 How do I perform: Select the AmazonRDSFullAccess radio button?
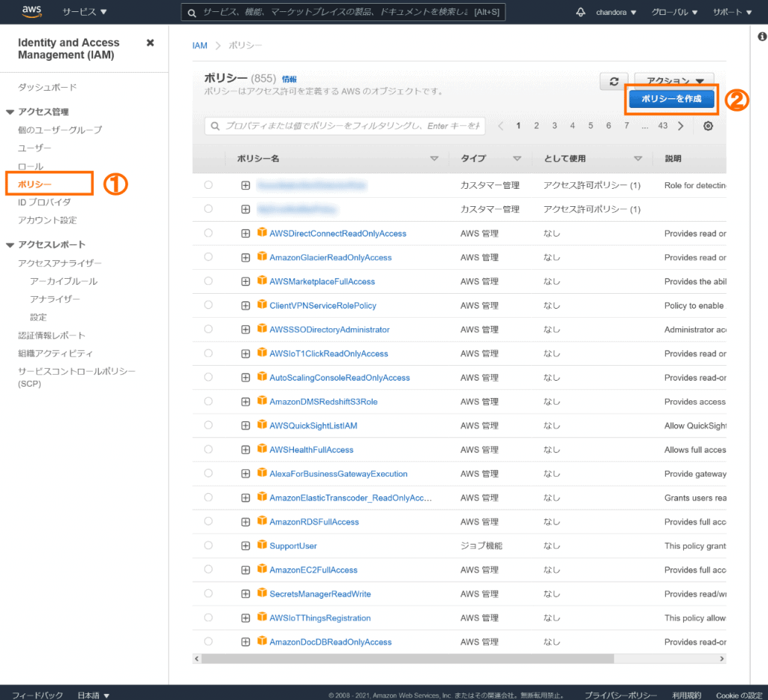pyautogui.click(x=208, y=522)
